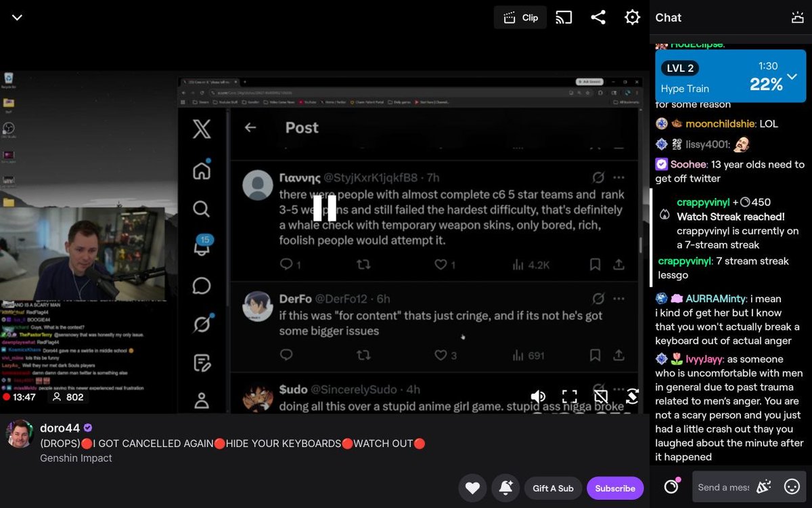Viewport: 812px width, 508px height.
Task: Expand the Hype Train banner chevron
Action: point(792,76)
